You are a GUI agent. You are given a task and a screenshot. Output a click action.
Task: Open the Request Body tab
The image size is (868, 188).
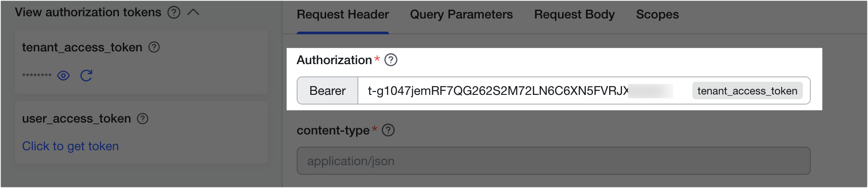(x=574, y=14)
